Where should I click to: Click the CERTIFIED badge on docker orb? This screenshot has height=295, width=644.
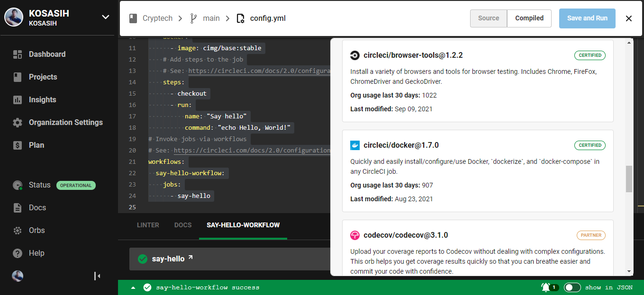pyautogui.click(x=590, y=145)
